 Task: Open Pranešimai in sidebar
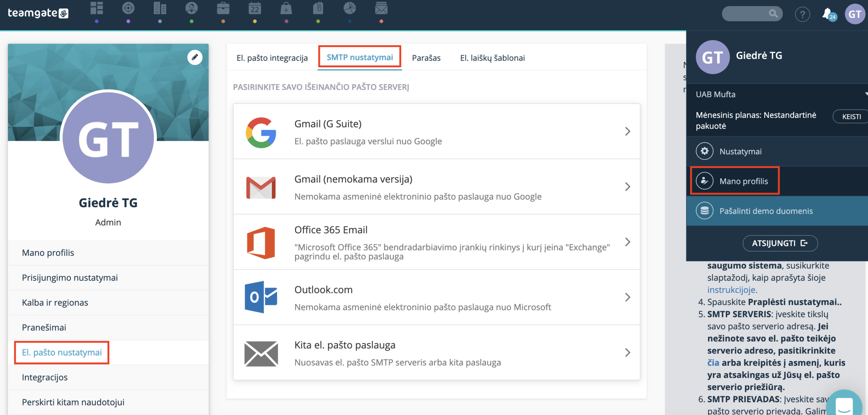click(108, 327)
